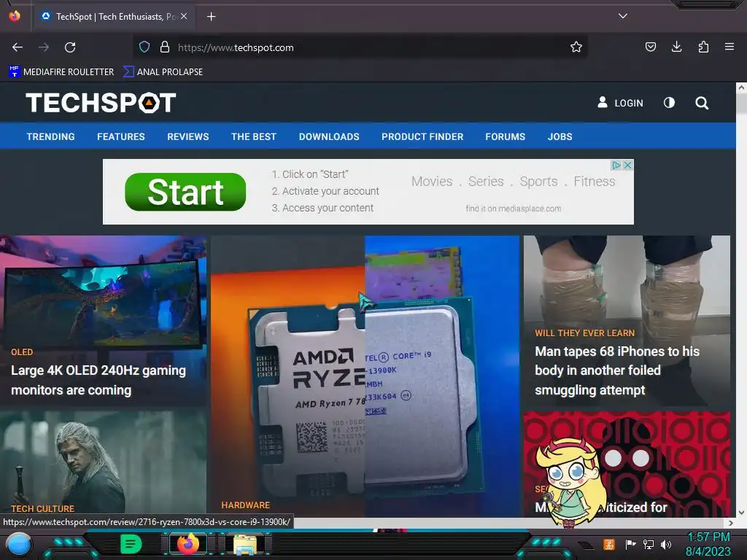Open the Ryzen vs Core i9 CPU thumbnail
This screenshot has width=747, height=560.
(x=365, y=376)
